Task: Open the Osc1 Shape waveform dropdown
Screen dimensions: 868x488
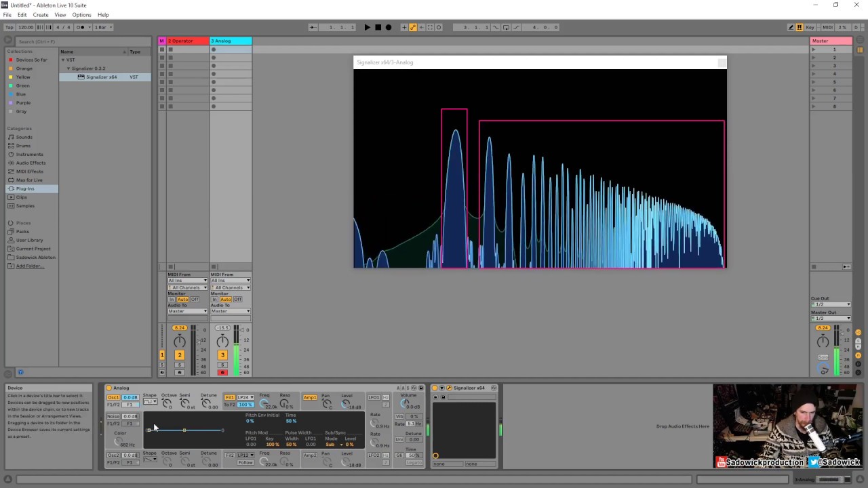Action: [150, 402]
